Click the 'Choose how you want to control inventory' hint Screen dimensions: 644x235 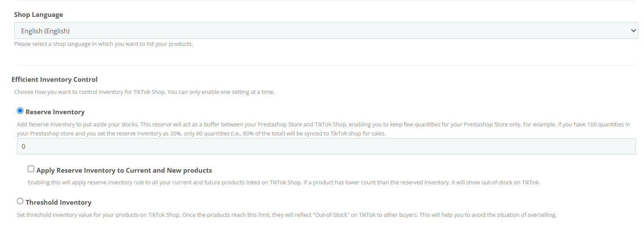pos(144,92)
